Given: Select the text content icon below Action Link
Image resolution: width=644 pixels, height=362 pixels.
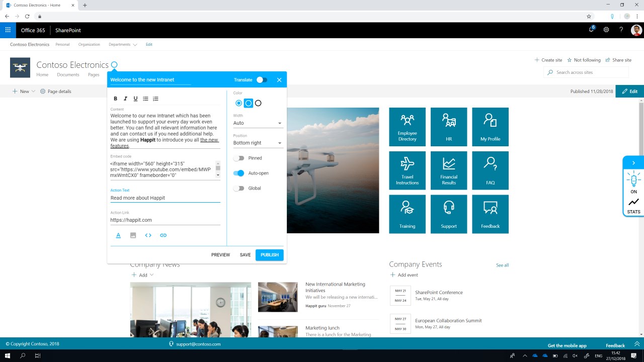Looking at the screenshot, I should point(118,235).
